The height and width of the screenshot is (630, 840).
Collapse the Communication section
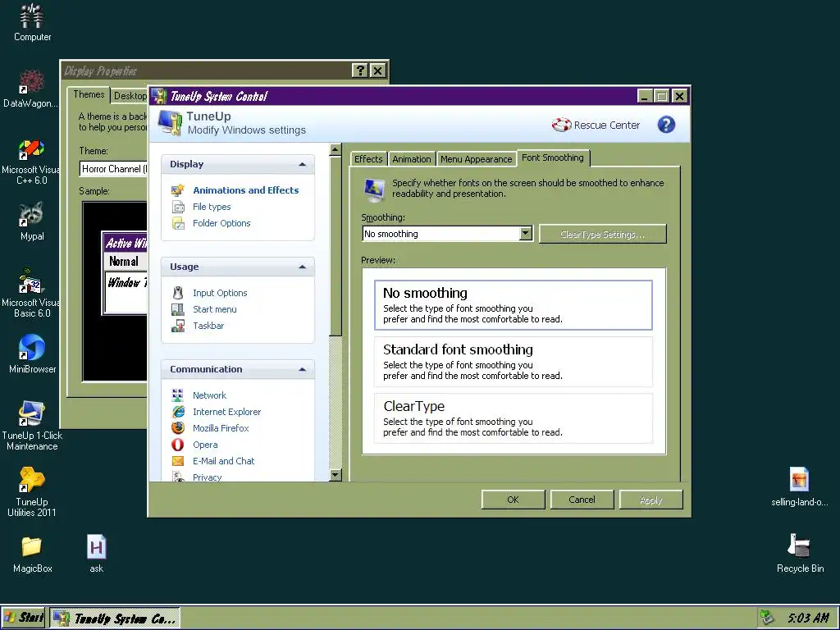302,369
